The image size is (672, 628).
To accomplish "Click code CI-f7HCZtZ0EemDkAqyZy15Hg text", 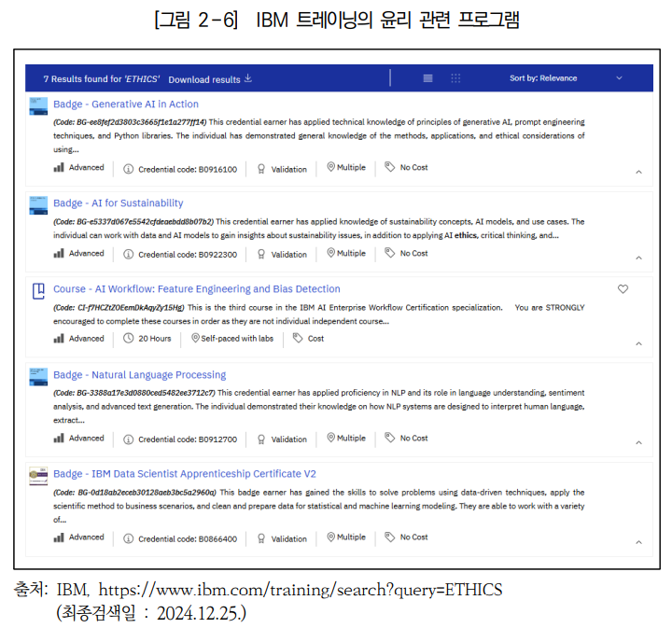I will [119, 308].
